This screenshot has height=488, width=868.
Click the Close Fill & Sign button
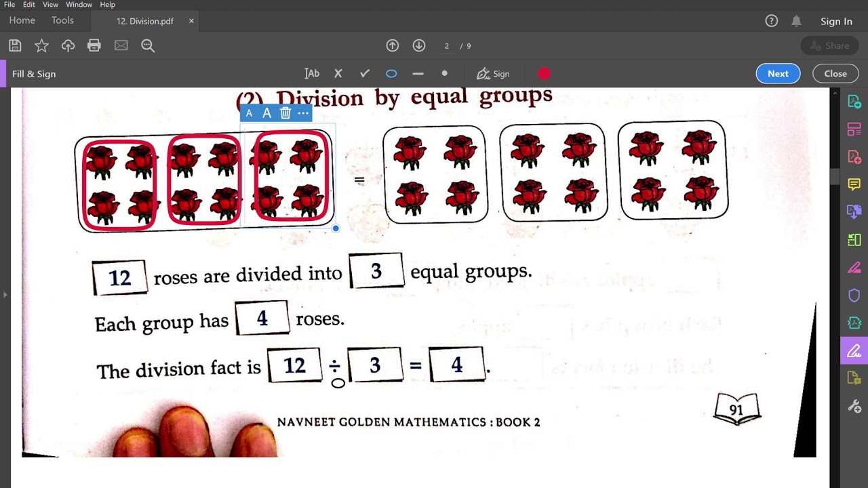[x=835, y=73]
